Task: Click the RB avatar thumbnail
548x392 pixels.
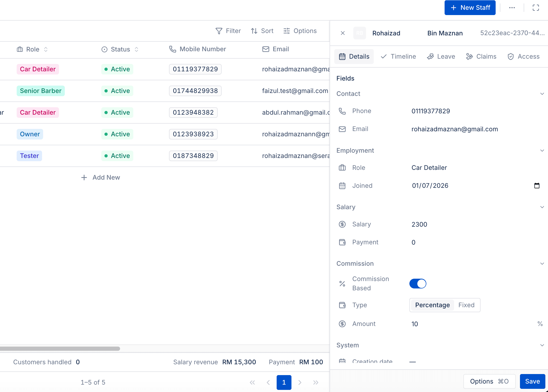Action: point(360,33)
